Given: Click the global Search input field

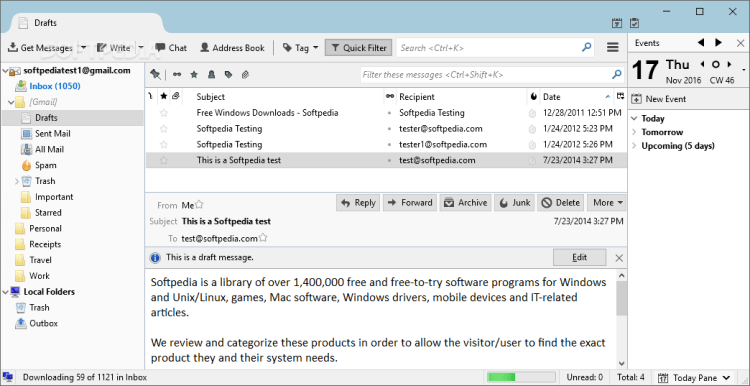Looking at the screenshot, I should 495,48.
